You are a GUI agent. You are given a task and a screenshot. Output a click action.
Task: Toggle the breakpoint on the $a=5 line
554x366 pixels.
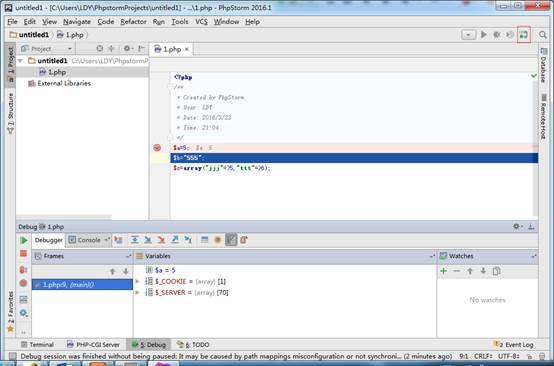click(x=157, y=148)
